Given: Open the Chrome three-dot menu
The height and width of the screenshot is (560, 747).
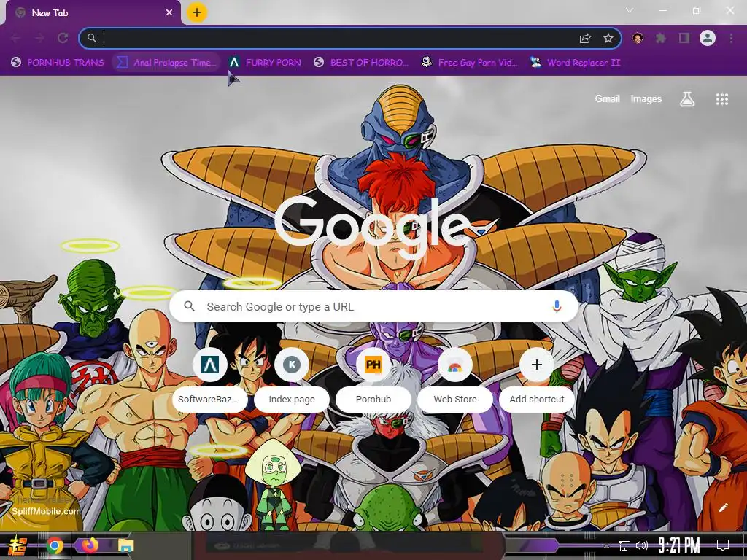Looking at the screenshot, I should [731, 38].
